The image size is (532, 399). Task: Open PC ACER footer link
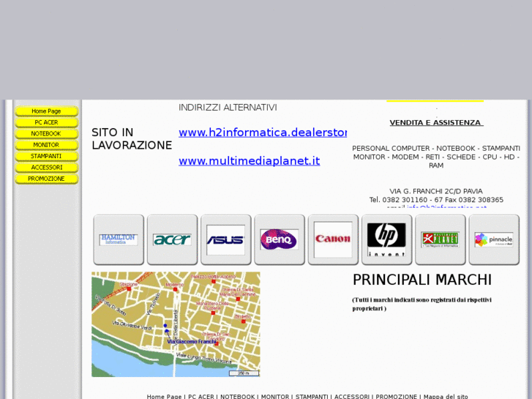pyautogui.click(x=201, y=396)
